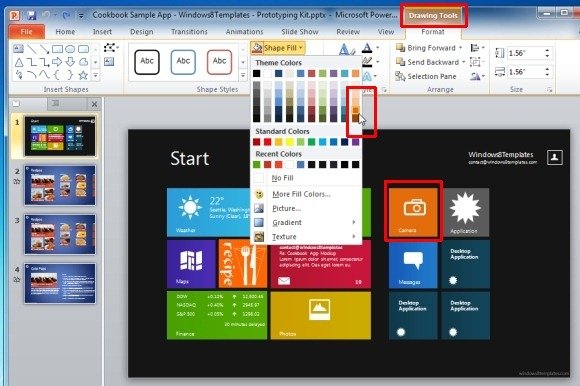Select the Text Box shape tool
Screen dimensions: 580x386
tap(18, 49)
